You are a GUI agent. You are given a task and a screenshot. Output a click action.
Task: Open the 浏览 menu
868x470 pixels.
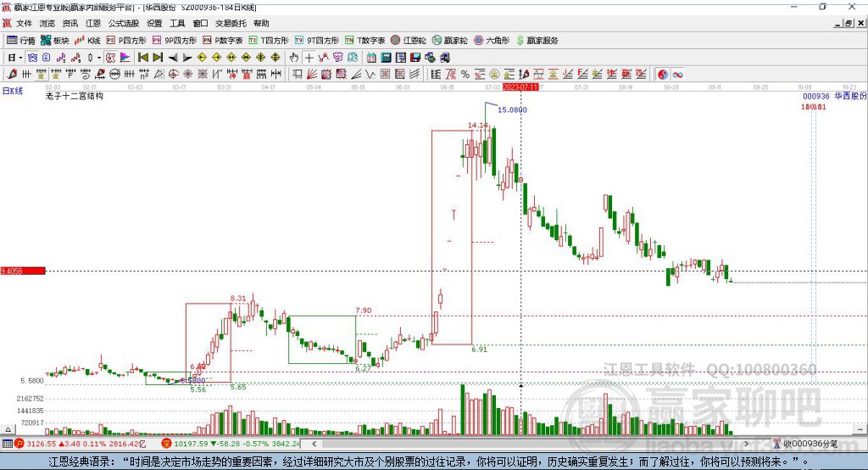[x=47, y=23]
